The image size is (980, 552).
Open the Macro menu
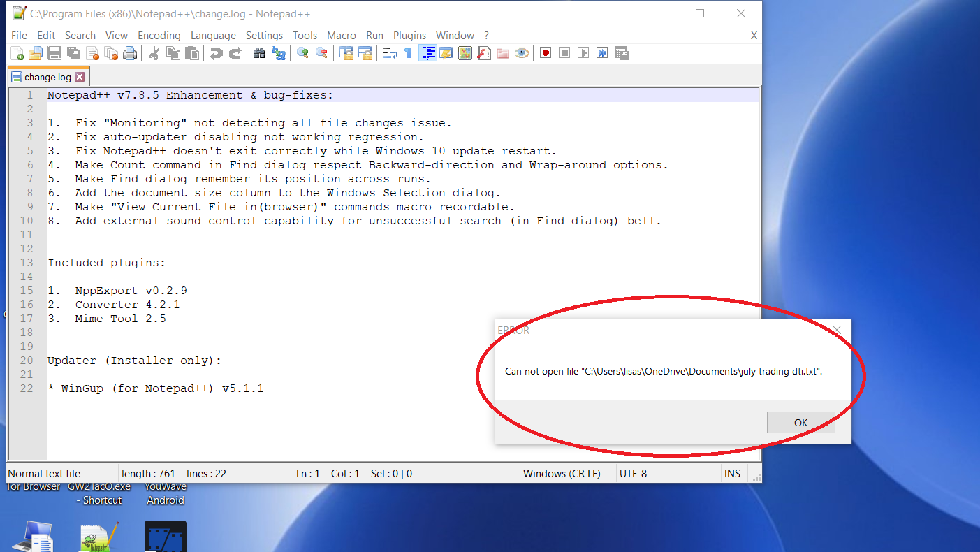pos(342,36)
